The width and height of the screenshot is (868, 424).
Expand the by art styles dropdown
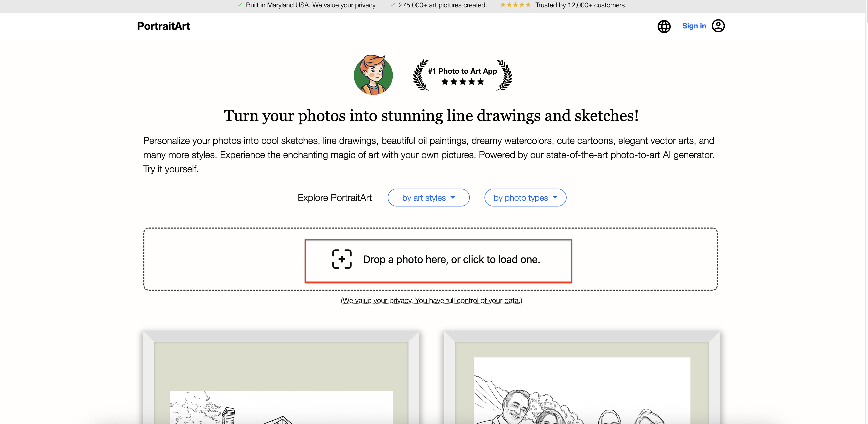pos(428,198)
